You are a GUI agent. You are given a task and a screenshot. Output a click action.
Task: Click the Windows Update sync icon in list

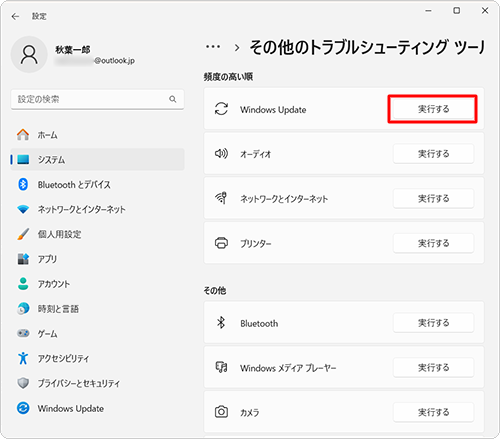(221, 109)
